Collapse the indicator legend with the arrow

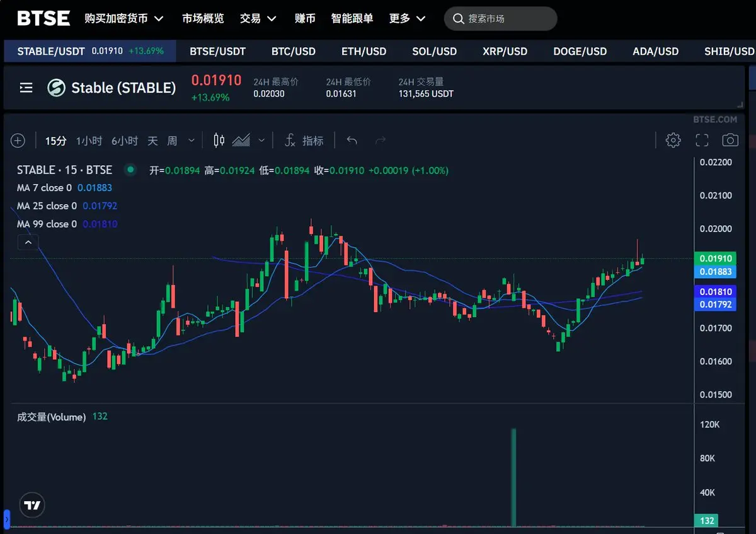coord(28,241)
